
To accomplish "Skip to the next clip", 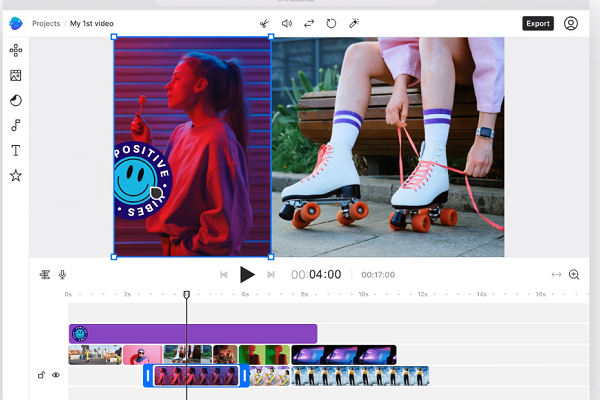I will tap(271, 274).
